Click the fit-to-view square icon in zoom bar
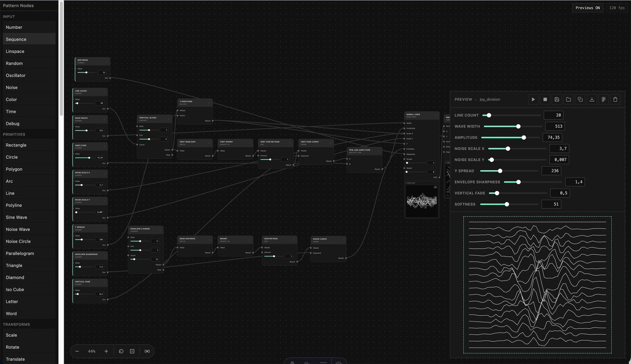Viewport: 631px width, 364px height. (x=132, y=351)
